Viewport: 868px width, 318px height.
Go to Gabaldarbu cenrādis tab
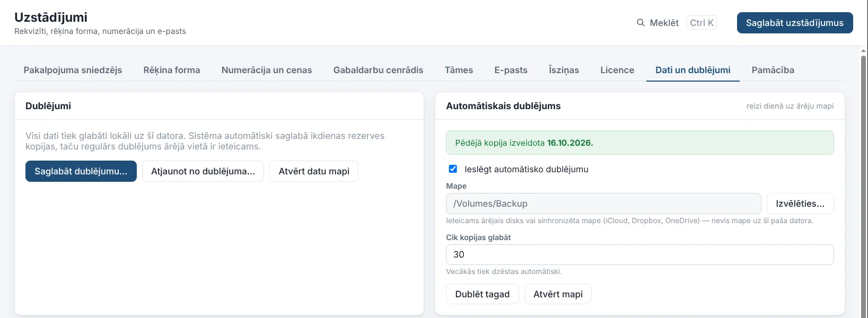(378, 70)
